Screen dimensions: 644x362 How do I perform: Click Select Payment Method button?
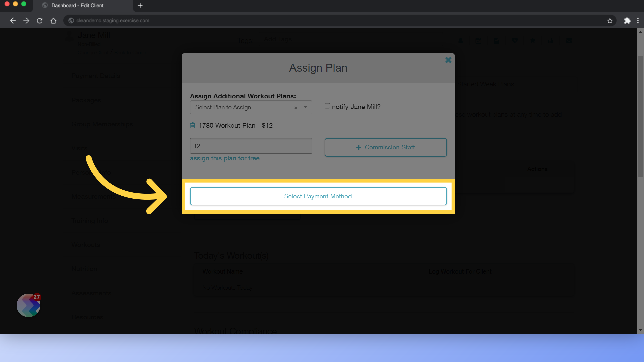(318, 196)
